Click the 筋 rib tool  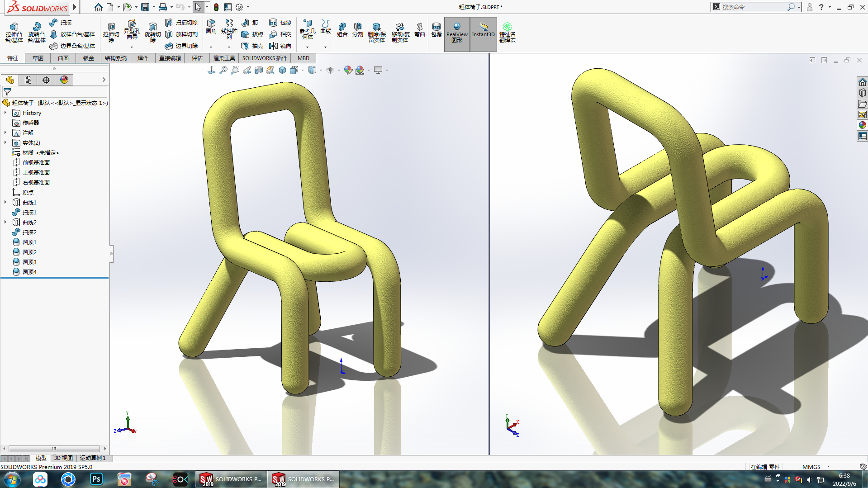pyautogui.click(x=250, y=23)
